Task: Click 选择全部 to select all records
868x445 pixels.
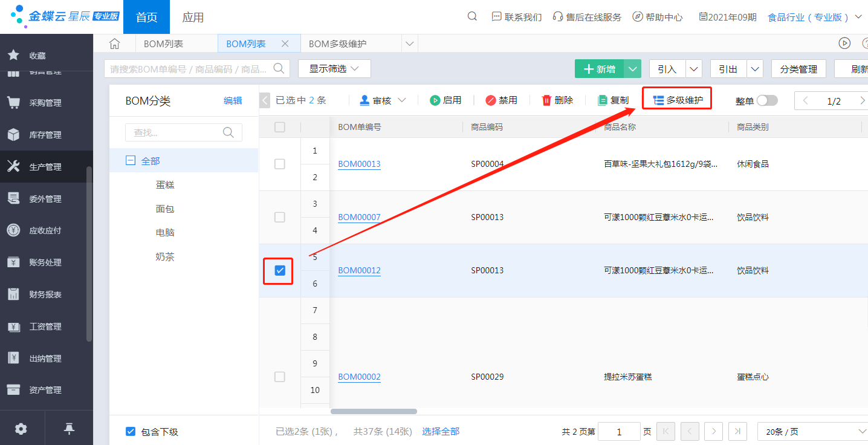Action: click(441, 431)
